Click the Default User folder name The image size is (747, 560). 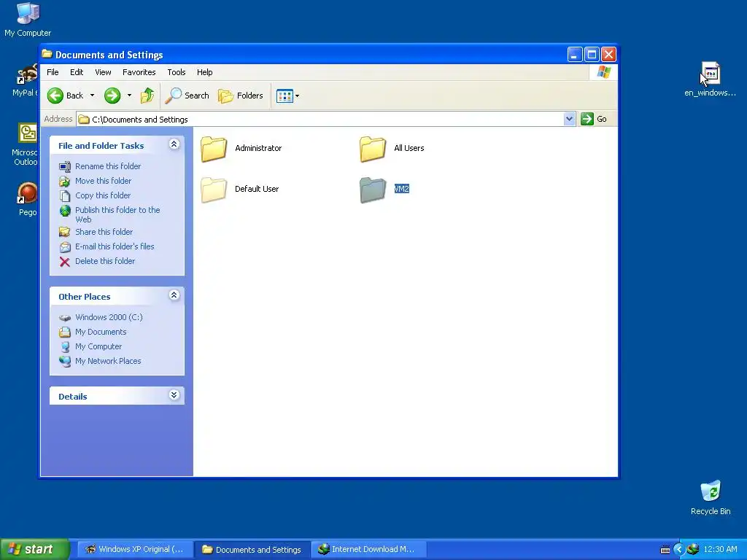(x=257, y=189)
